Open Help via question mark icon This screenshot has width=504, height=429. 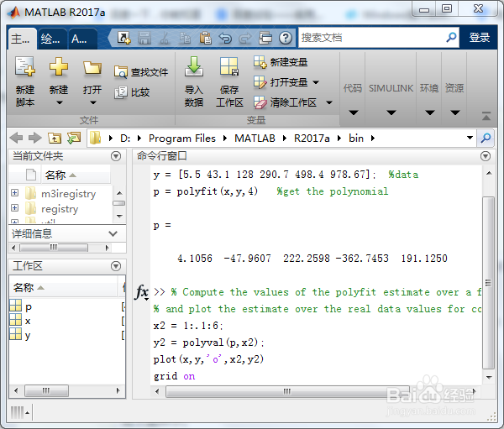point(286,39)
